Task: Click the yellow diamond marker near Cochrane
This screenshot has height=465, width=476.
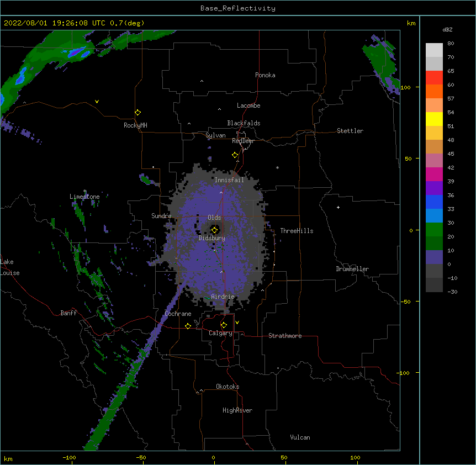Action: click(188, 326)
